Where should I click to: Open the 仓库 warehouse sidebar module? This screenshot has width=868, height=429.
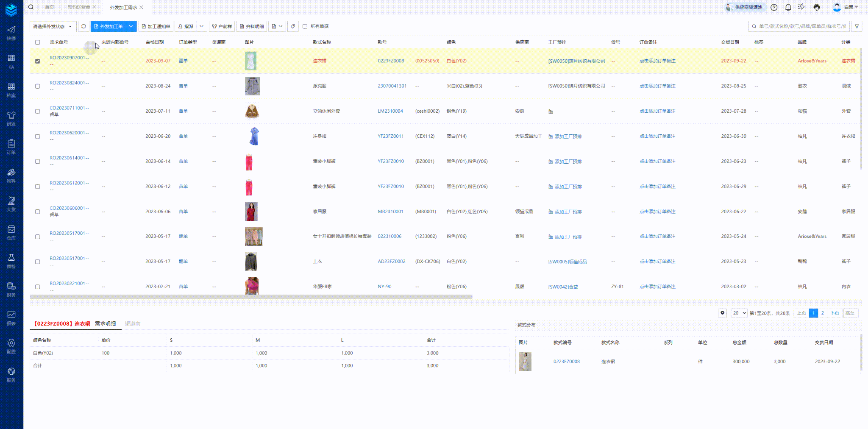click(x=11, y=232)
